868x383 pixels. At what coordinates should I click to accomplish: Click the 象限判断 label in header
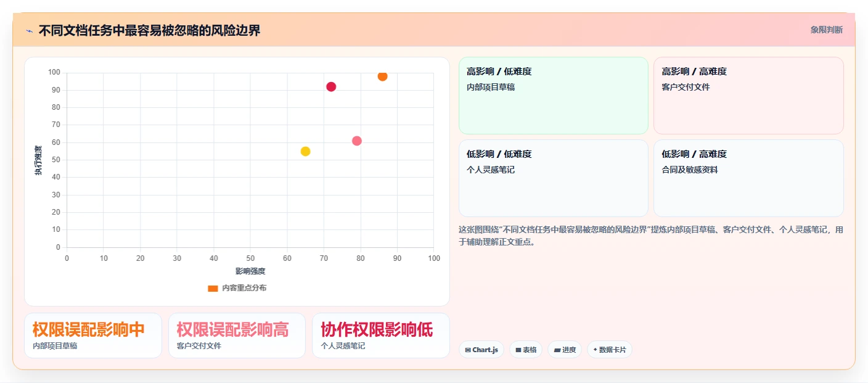[826, 30]
